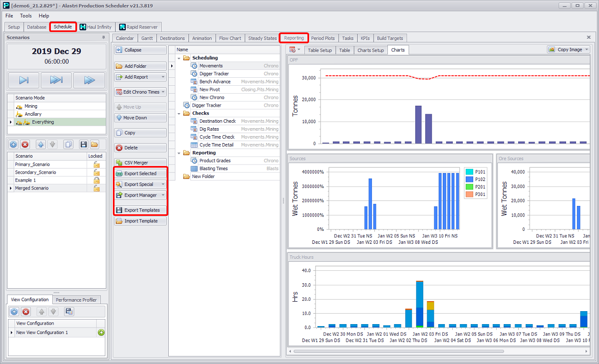Click the step-forward playback button

tap(24, 80)
